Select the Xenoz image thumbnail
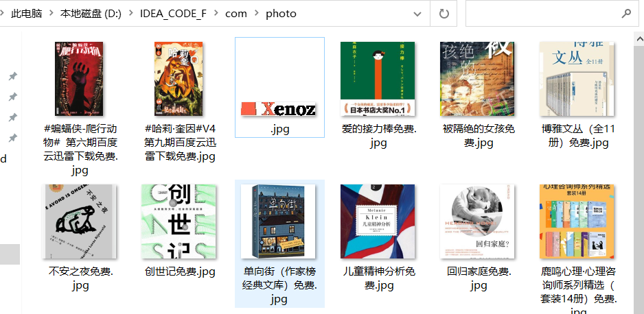Viewport: 644px width, 314px height. (278, 109)
